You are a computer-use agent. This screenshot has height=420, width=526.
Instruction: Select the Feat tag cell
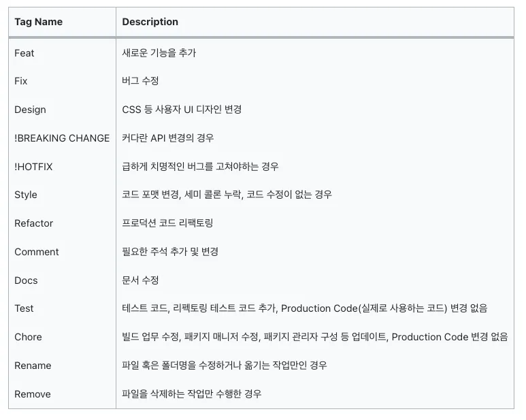[x=24, y=53]
